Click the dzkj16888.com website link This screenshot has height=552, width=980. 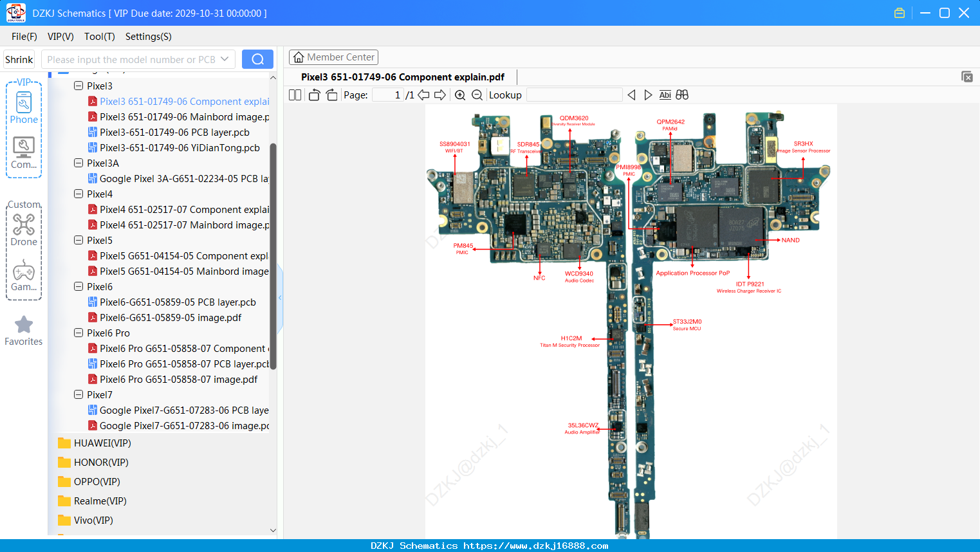coord(536,546)
